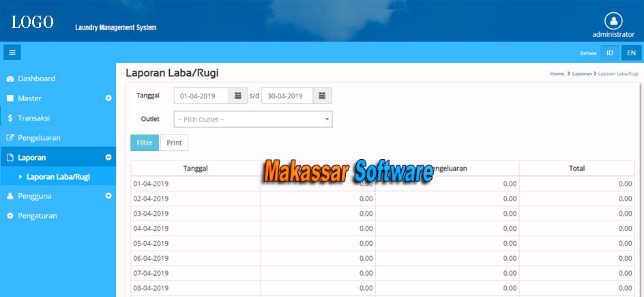Click the Filter button
Image resolution: width=644 pixels, height=297 pixels.
pos(144,143)
